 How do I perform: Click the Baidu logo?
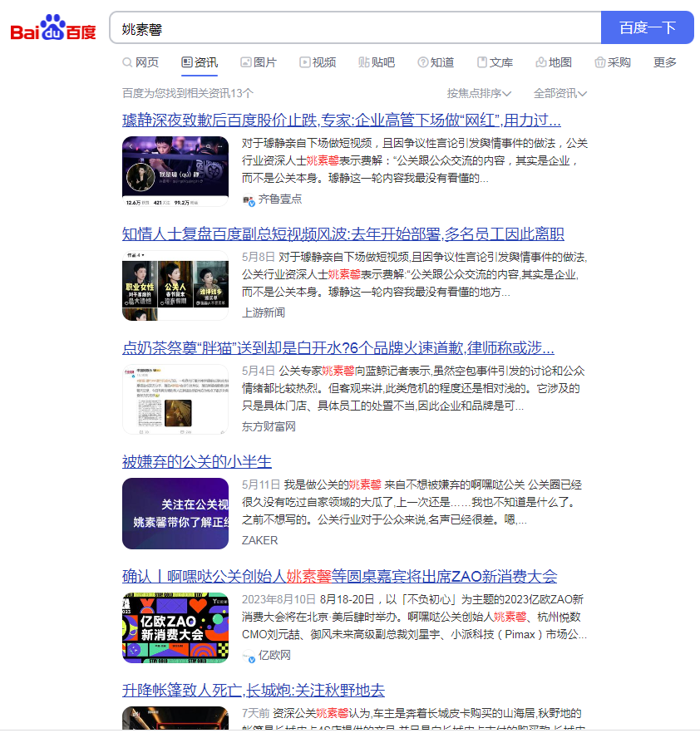pos(53,27)
